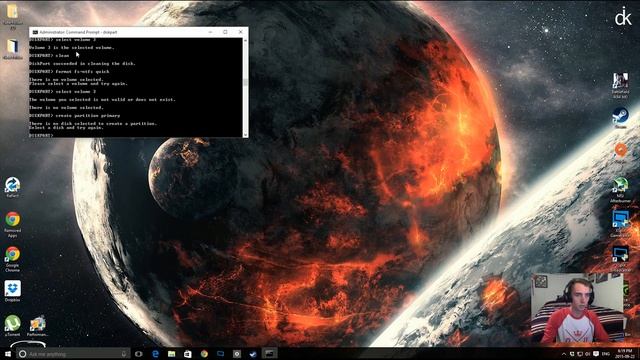Open the Steam desktop shortcut
640x360 pixels.
(x=620, y=118)
